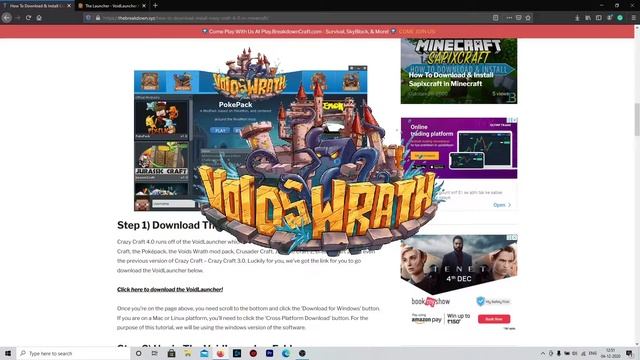The image size is (640, 360).
Task: Close the 'How To Download & Install' tab
Action: tap(69, 6)
